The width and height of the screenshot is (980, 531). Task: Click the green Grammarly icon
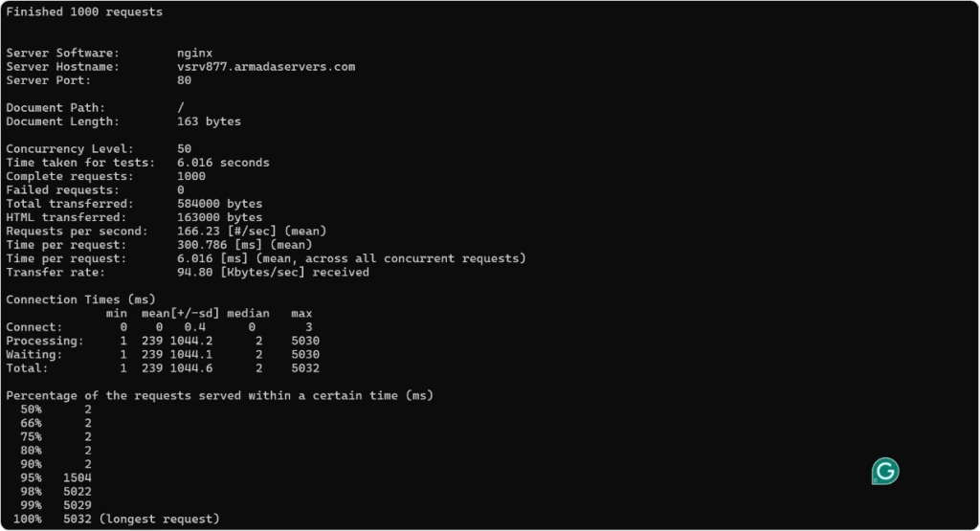click(885, 471)
